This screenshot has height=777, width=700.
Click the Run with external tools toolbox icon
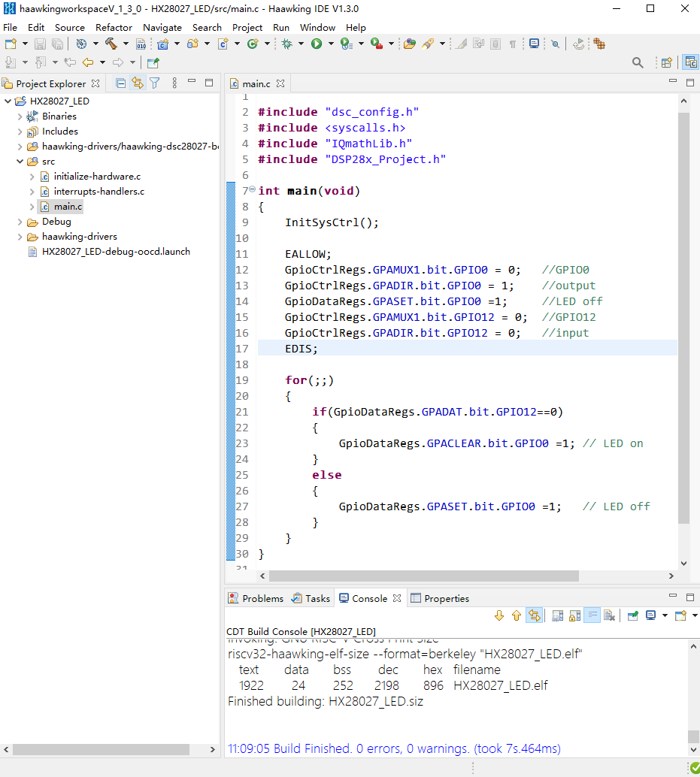377,44
